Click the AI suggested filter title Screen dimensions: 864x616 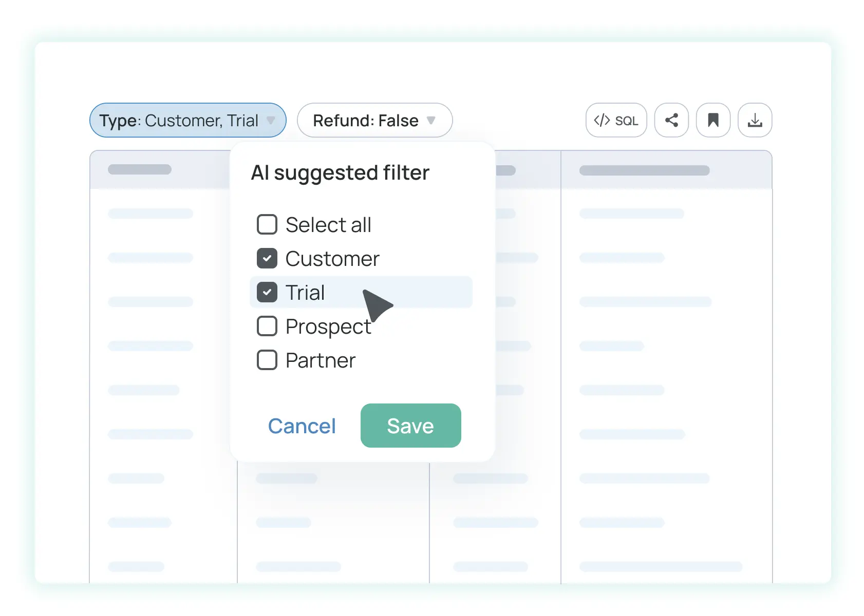coord(341,172)
